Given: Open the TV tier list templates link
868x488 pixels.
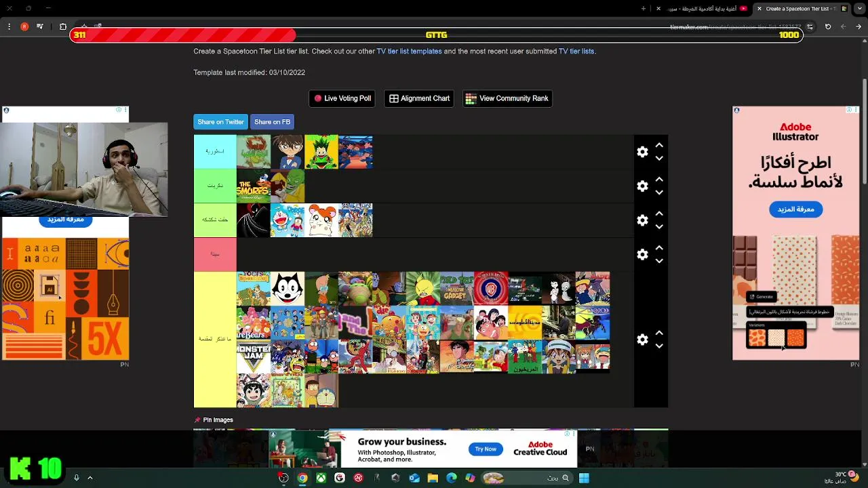Looking at the screenshot, I should coord(409,52).
